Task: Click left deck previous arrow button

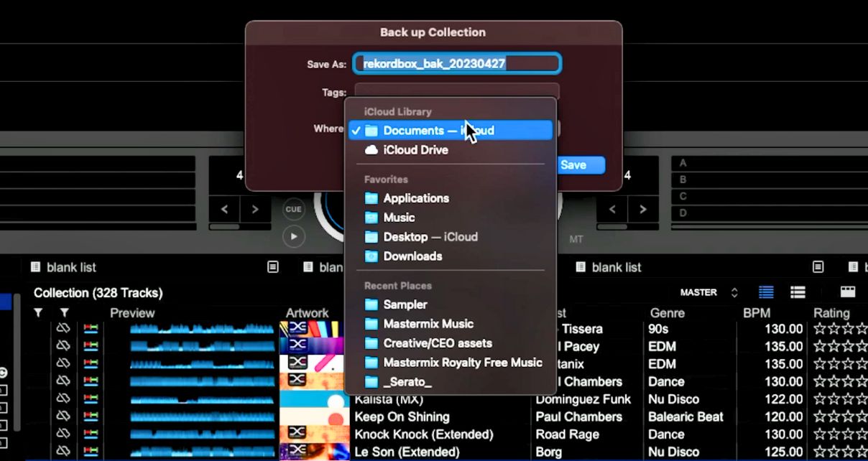Action: tap(224, 210)
